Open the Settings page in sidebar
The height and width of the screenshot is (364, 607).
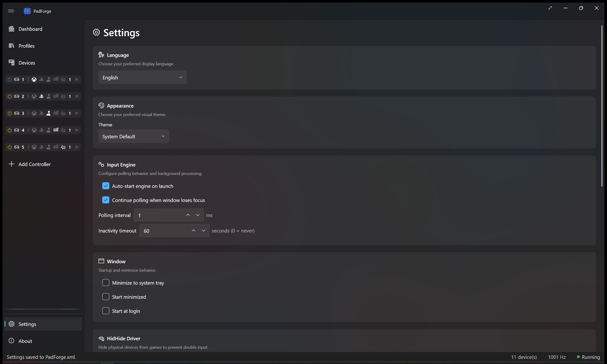pos(43,324)
